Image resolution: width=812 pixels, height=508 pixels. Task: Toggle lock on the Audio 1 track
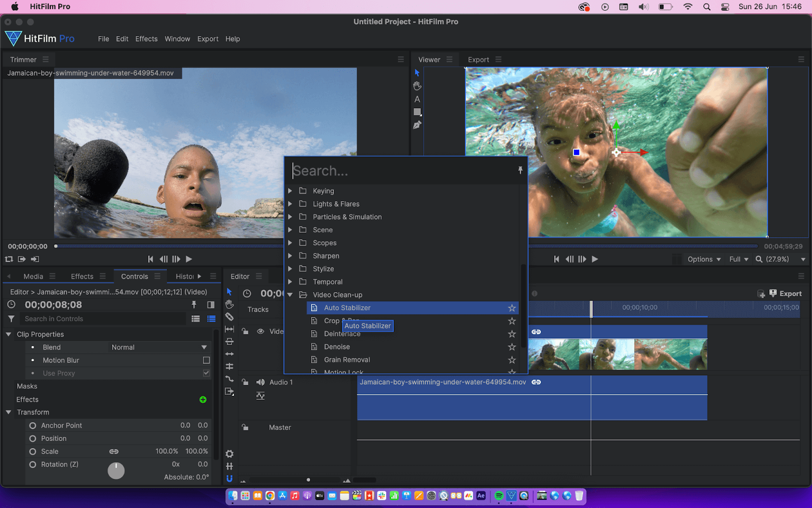point(245,382)
